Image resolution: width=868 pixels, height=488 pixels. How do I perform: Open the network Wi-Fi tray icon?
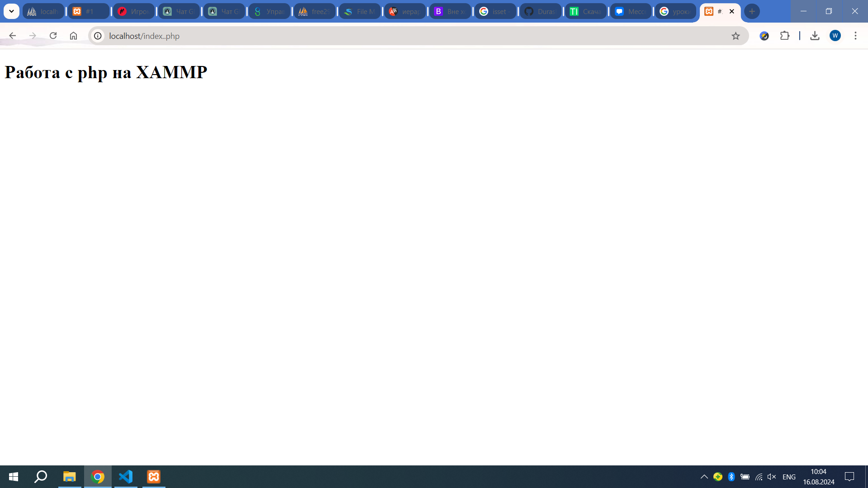[759, 477]
